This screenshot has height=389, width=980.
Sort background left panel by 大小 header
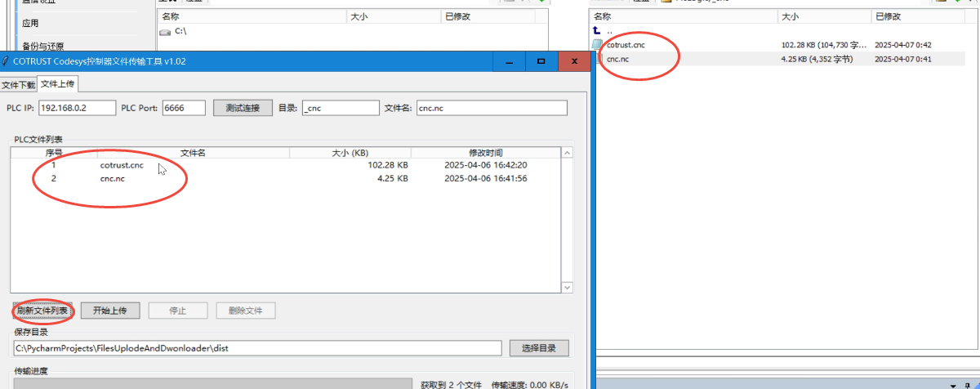click(393, 16)
